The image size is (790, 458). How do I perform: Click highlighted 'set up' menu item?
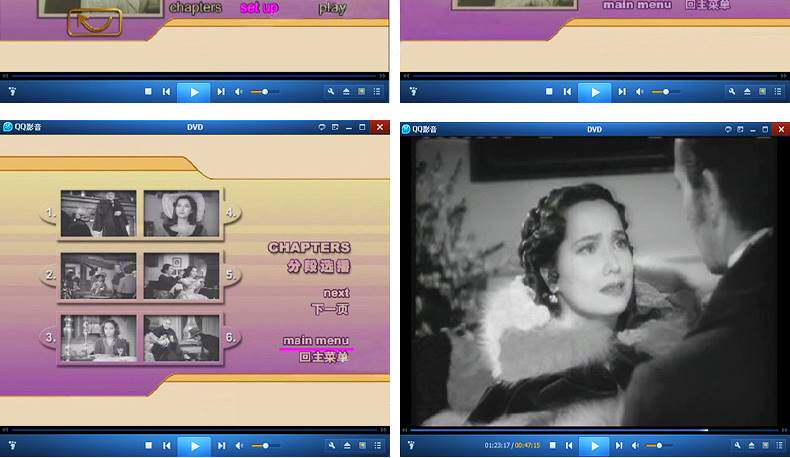click(x=259, y=8)
